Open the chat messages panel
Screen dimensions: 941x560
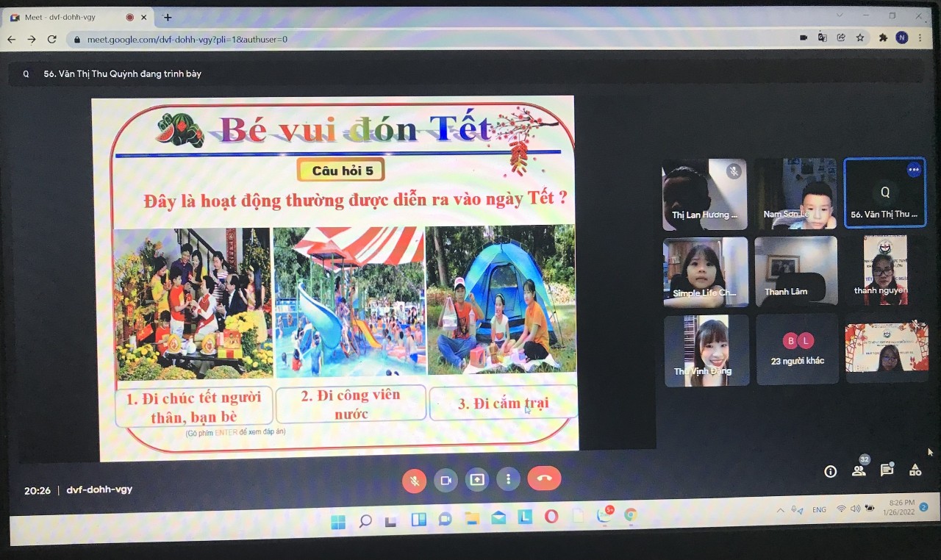click(887, 470)
